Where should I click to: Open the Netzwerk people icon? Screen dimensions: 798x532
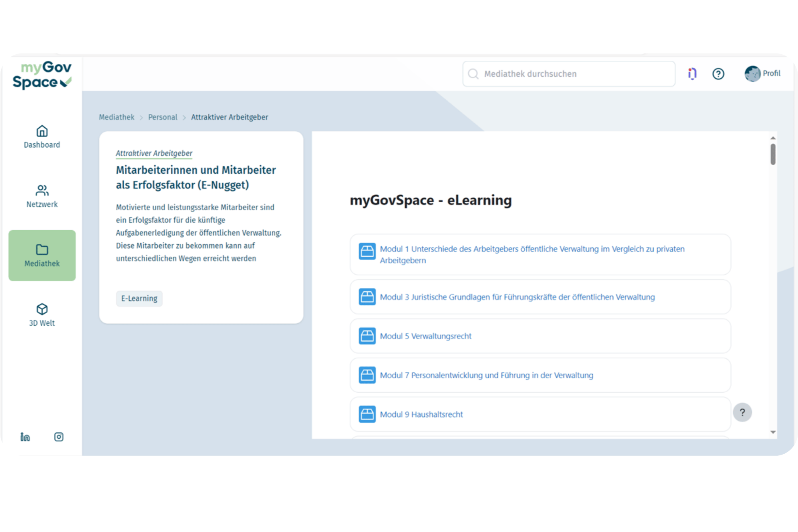pos(42,190)
